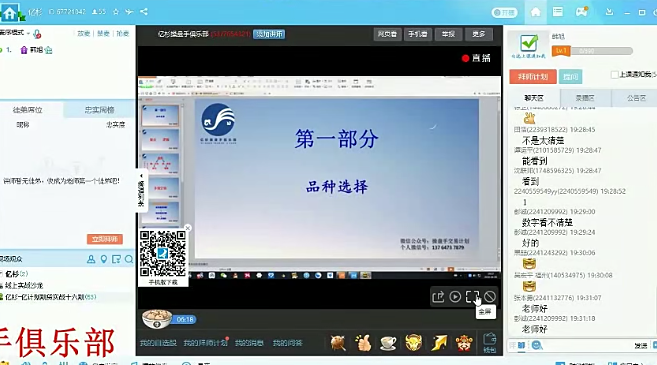Open the white Home icon on right header

535,12
